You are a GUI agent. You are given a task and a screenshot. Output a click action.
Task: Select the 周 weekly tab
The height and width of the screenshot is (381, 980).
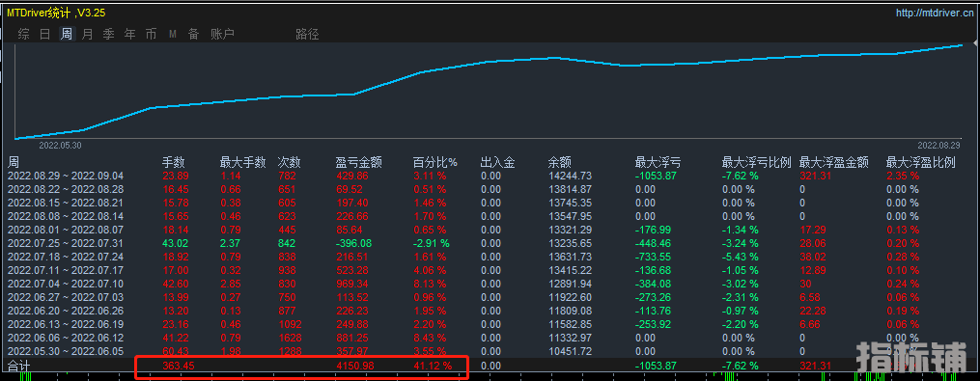pyautogui.click(x=67, y=35)
